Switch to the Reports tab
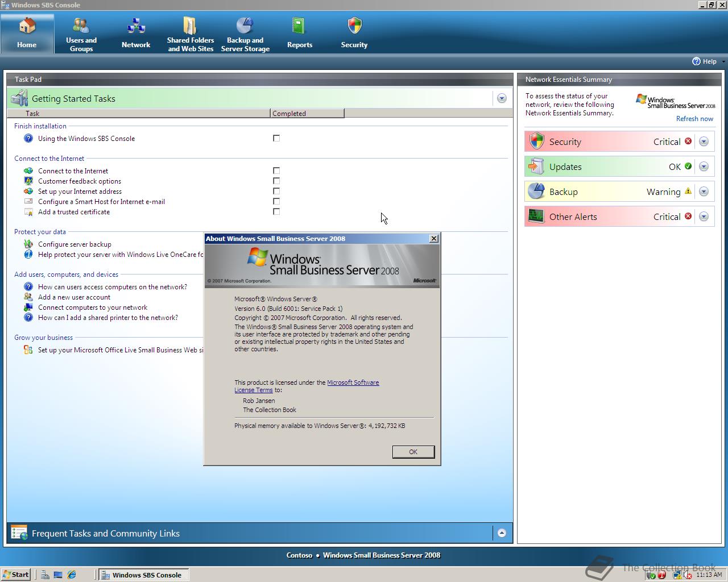 (x=300, y=34)
